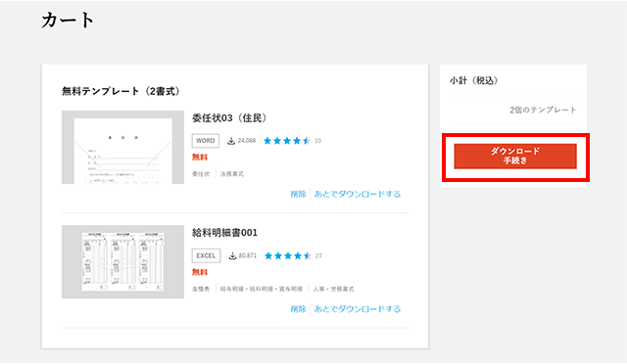This screenshot has width=627, height=364.
Task: Click the 無料テンプレート（2書式） heading
Action: (x=121, y=91)
